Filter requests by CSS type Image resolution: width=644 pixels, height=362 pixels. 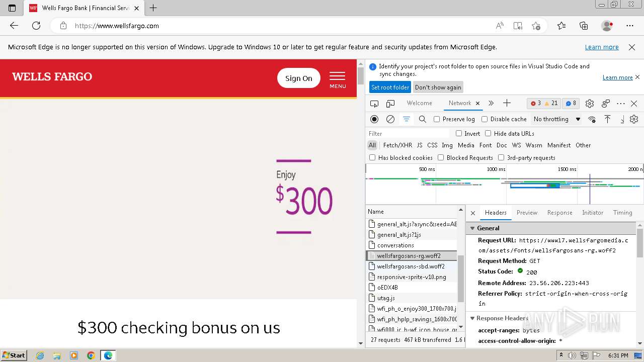[432, 145]
